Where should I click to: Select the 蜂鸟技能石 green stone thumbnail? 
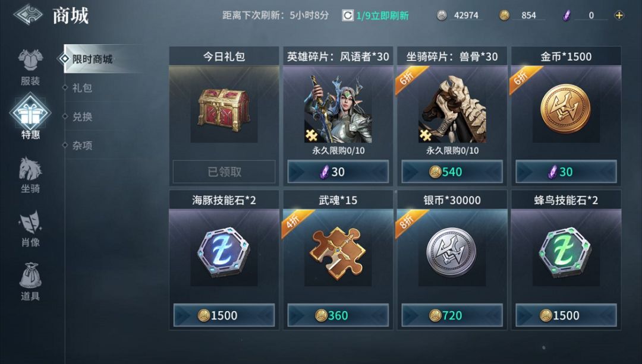tap(566, 252)
